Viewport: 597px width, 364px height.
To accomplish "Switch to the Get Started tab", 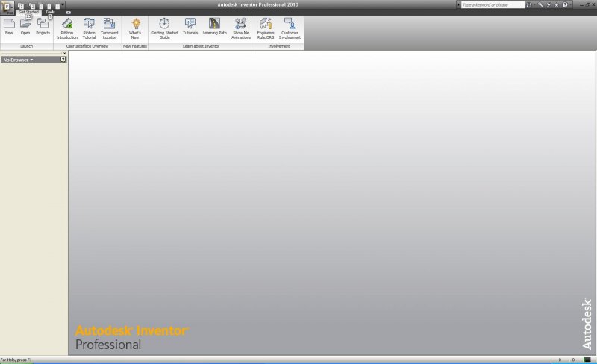I will (28, 12).
